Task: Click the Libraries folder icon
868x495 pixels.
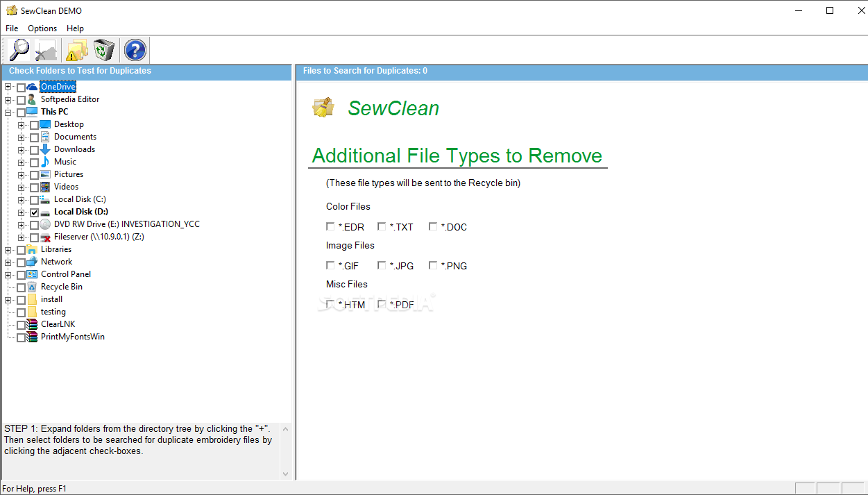Action: coord(32,249)
